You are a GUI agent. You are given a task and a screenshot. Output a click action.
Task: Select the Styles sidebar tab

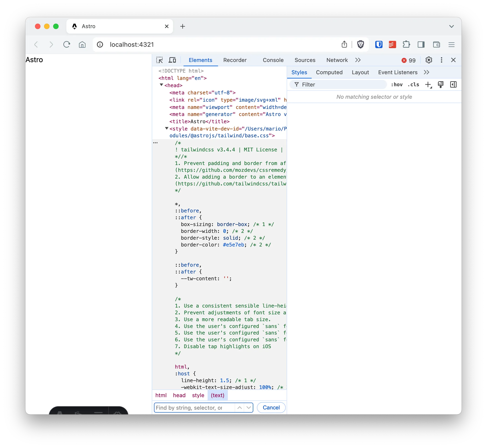click(299, 72)
